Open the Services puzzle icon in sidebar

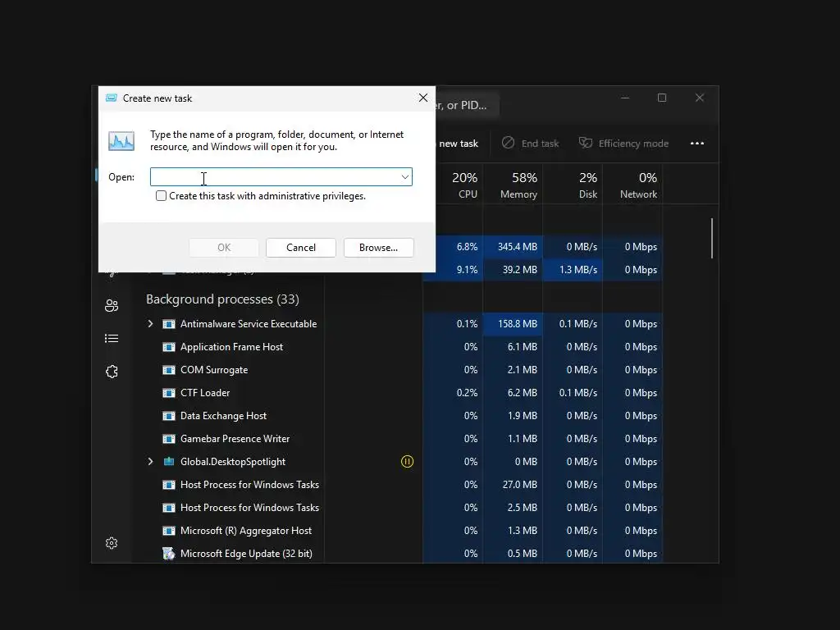coord(112,372)
